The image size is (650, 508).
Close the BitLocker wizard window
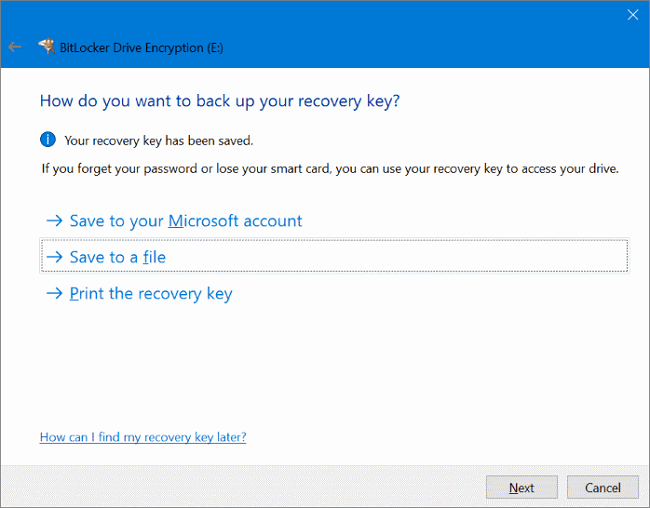click(631, 15)
